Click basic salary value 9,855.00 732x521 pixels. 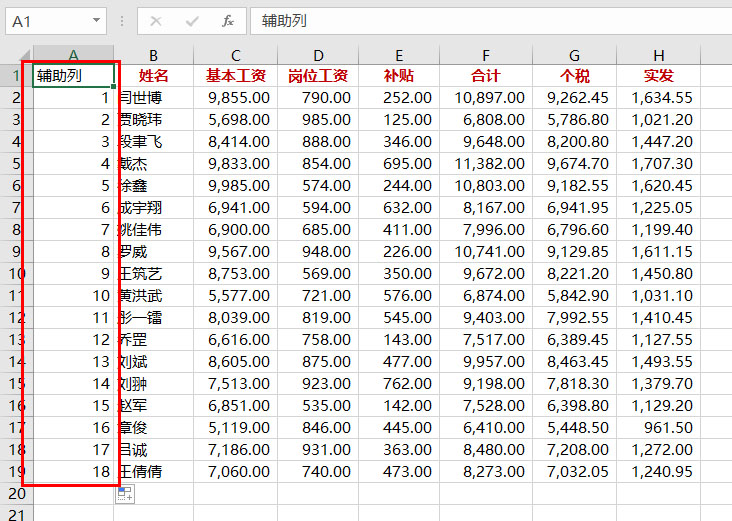point(236,98)
